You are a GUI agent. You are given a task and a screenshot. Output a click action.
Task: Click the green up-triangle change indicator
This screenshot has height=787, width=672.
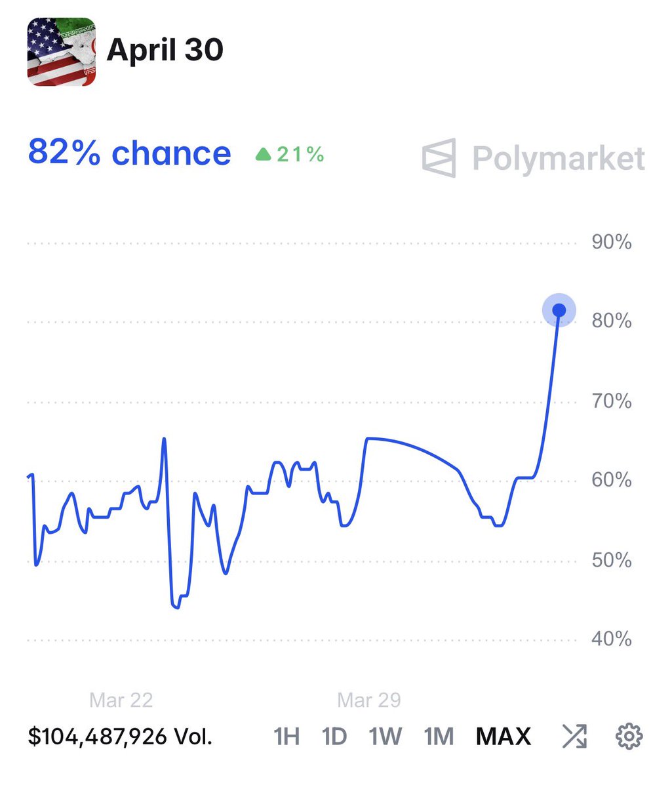[263, 155]
